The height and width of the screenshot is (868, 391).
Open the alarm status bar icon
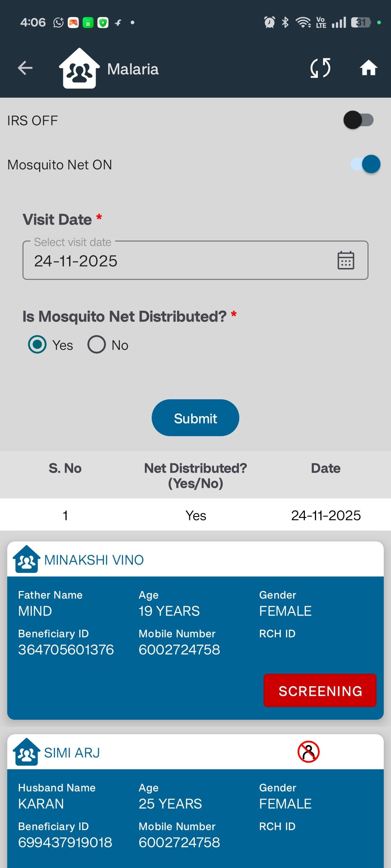pos(269,22)
